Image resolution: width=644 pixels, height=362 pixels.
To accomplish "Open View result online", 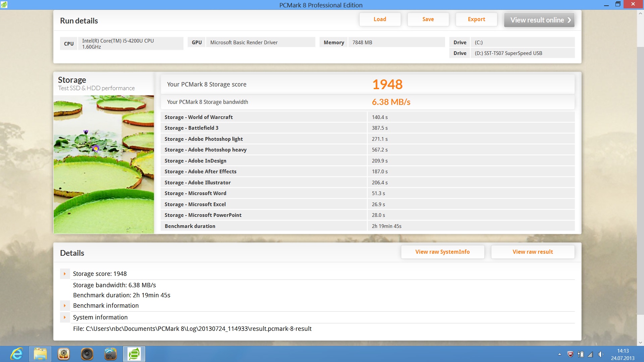I will click(539, 20).
